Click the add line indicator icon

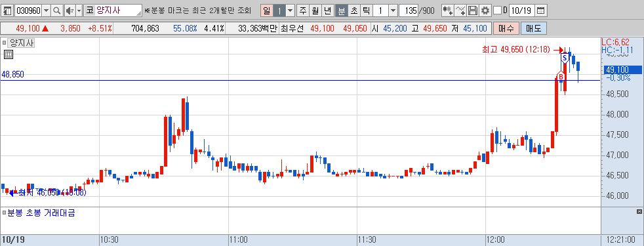click(x=460, y=10)
